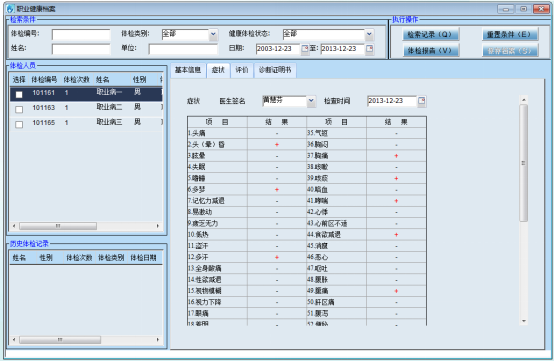Switch to the 症状 tab

point(218,70)
